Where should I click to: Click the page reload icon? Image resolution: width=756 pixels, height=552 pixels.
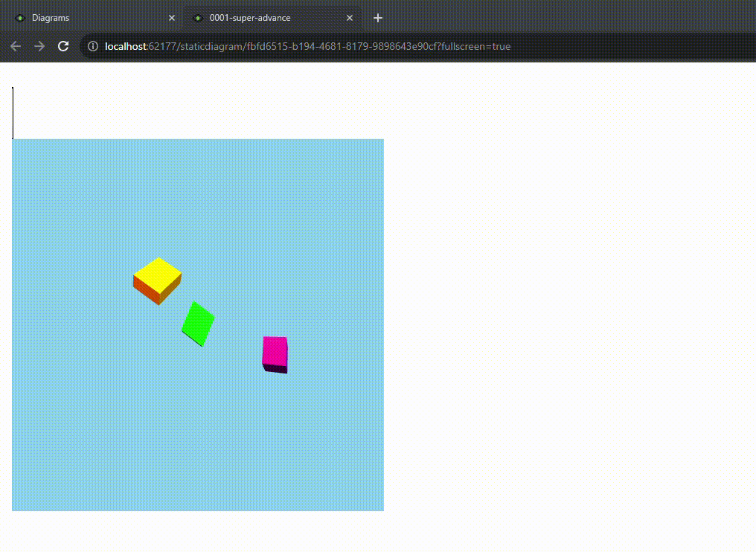(x=63, y=45)
